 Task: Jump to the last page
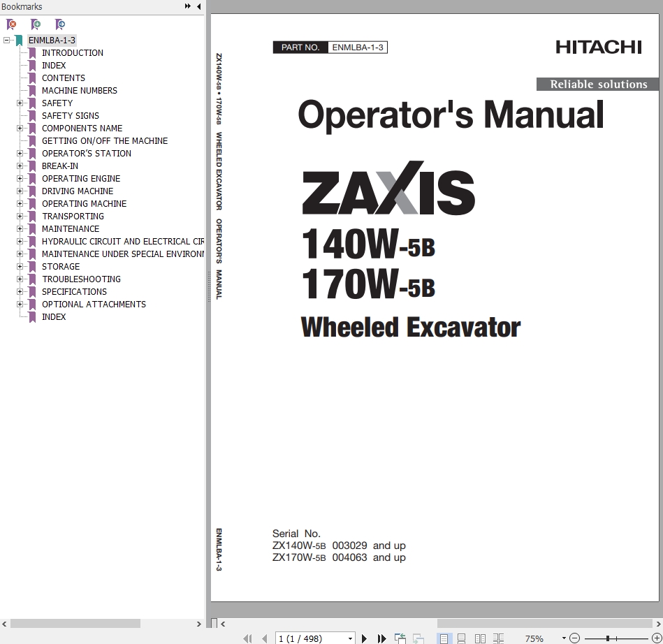tap(381, 638)
